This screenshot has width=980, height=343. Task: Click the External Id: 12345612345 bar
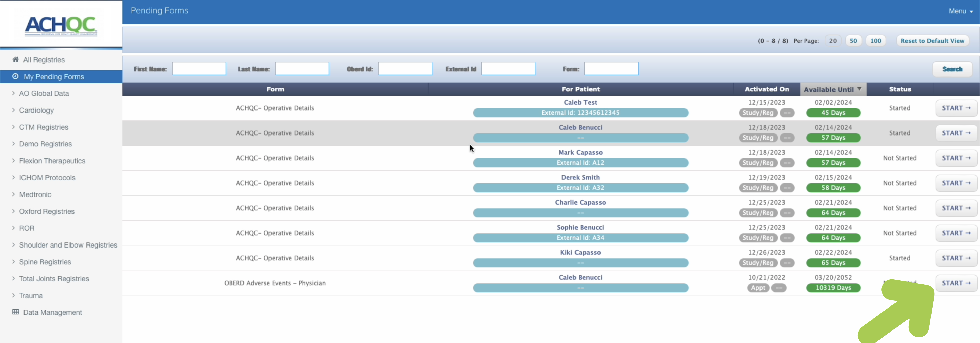[581, 113]
